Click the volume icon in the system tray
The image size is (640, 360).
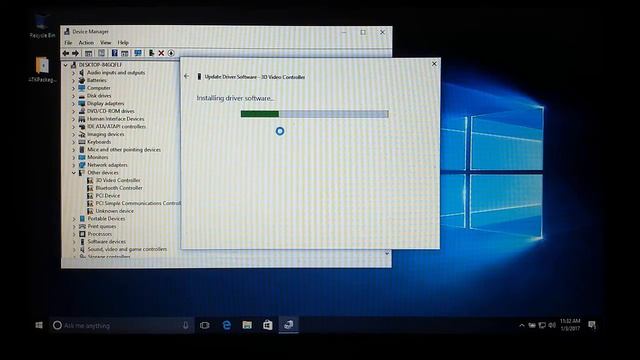coord(552,325)
